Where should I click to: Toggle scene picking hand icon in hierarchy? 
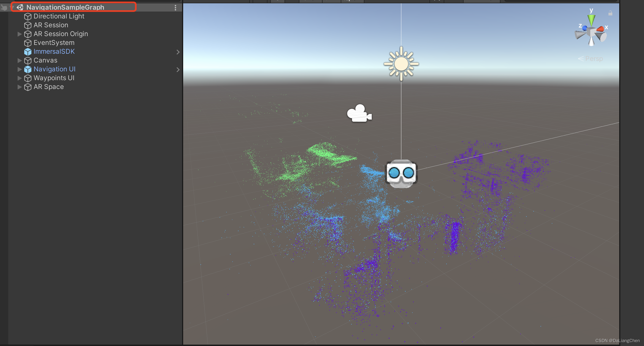4,7
